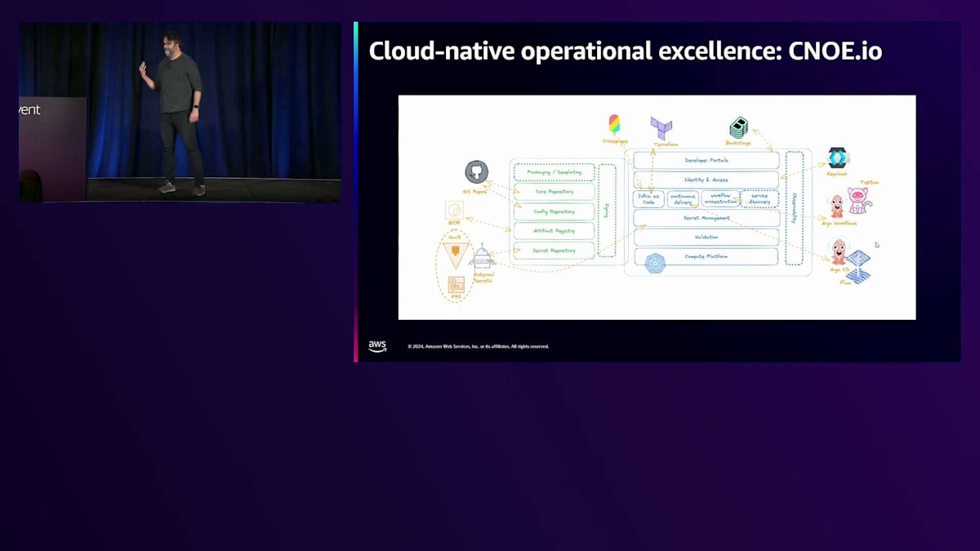
Task: Click the workflow orchestration box
Action: coord(720,198)
